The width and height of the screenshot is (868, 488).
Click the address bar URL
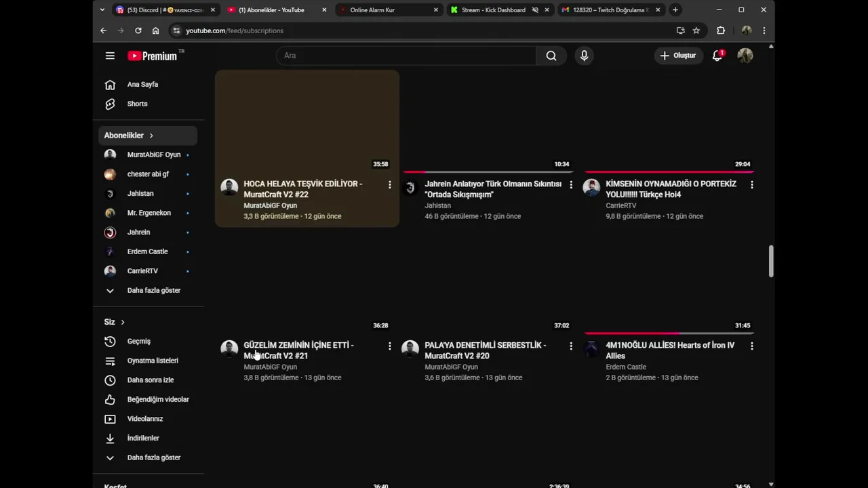tap(235, 30)
